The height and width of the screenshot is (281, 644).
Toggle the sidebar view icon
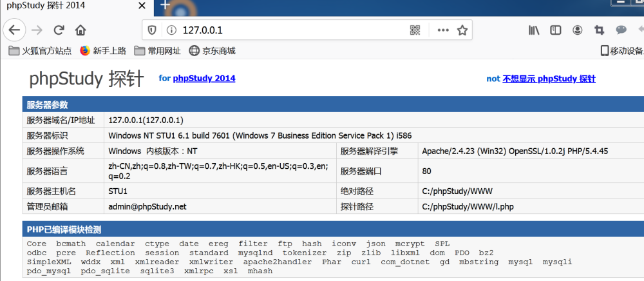click(556, 30)
